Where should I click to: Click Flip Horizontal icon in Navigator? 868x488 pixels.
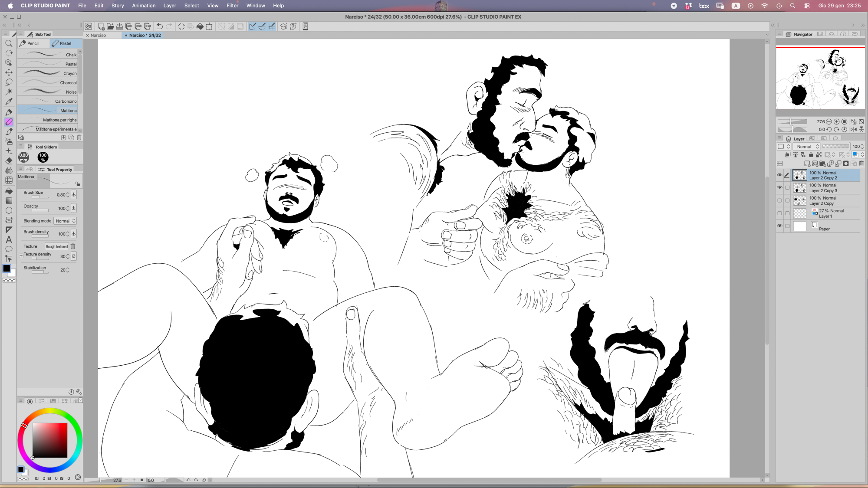853,129
